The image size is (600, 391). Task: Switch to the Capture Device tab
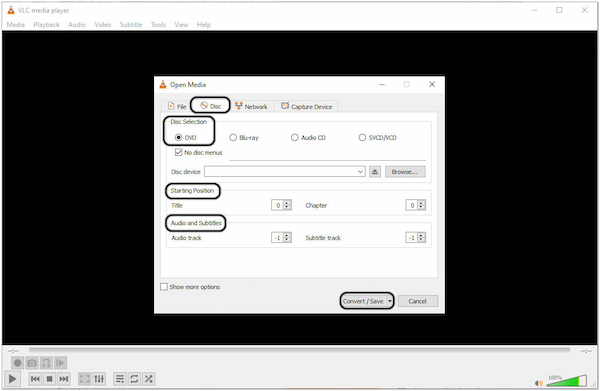(306, 106)
